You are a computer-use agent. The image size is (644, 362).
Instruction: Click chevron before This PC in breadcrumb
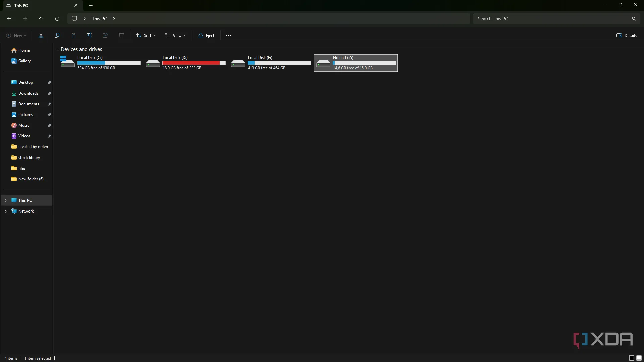pos(85,19)
